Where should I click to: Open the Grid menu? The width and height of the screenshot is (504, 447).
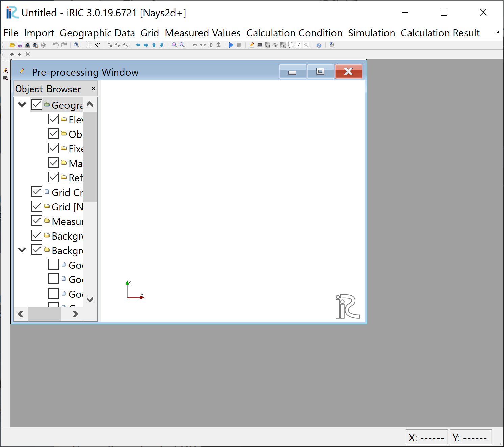pyautogui.click(x=150, y=33)
